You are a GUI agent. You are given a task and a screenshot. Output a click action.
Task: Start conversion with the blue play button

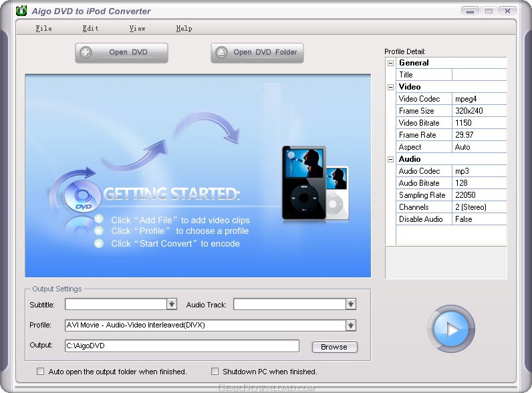451,329
